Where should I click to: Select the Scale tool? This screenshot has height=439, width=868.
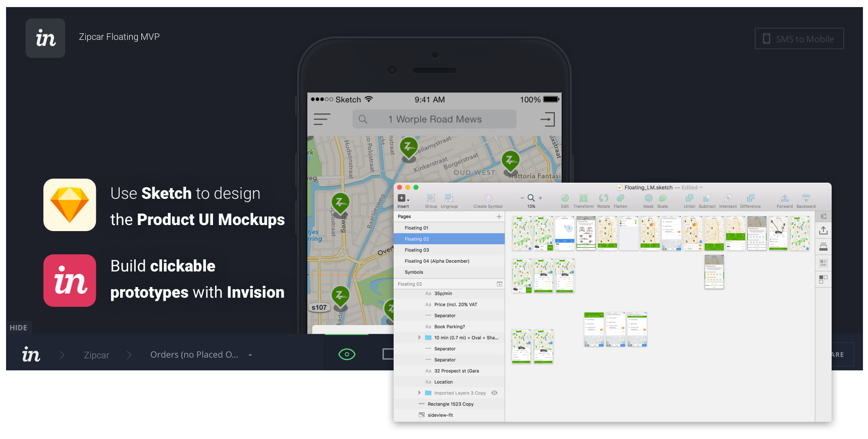(663, 201)
